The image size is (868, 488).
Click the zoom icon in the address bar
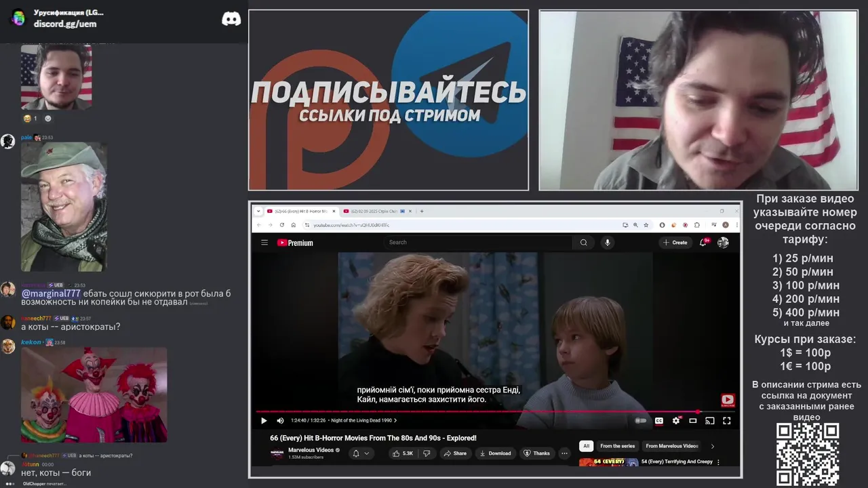pyautogui.click(x=635, y=225)
